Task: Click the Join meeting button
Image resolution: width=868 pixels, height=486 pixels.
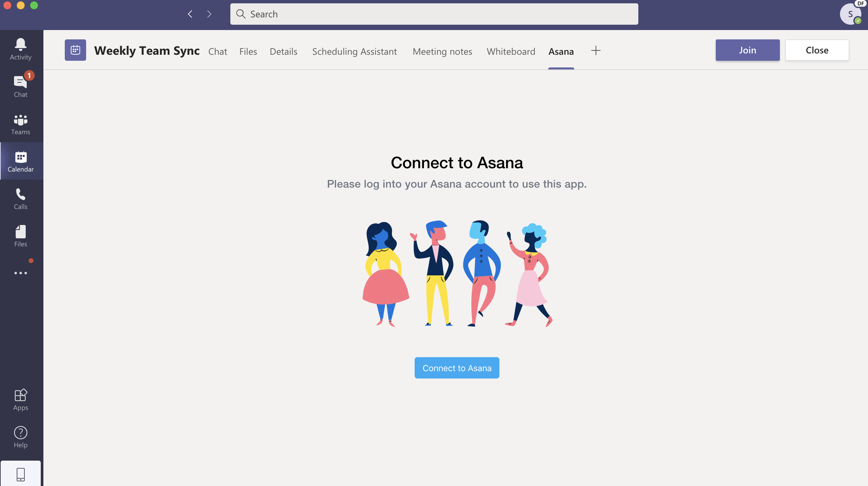Action: tap(747, 49)
